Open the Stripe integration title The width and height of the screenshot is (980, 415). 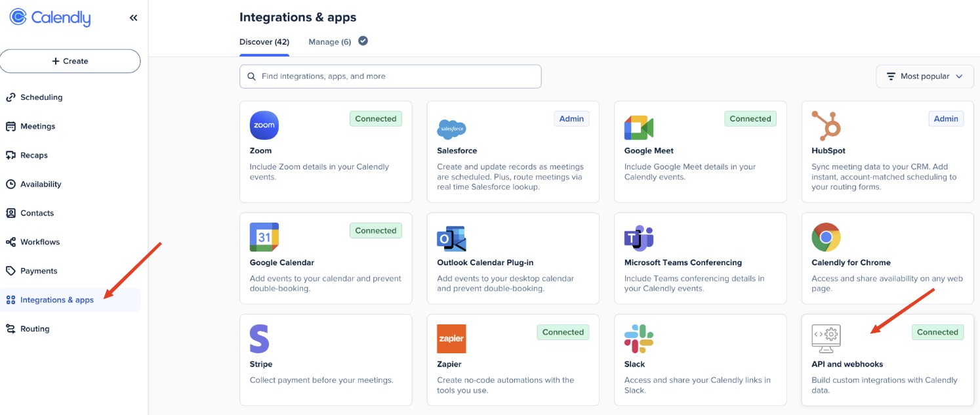tap(261, 364)
